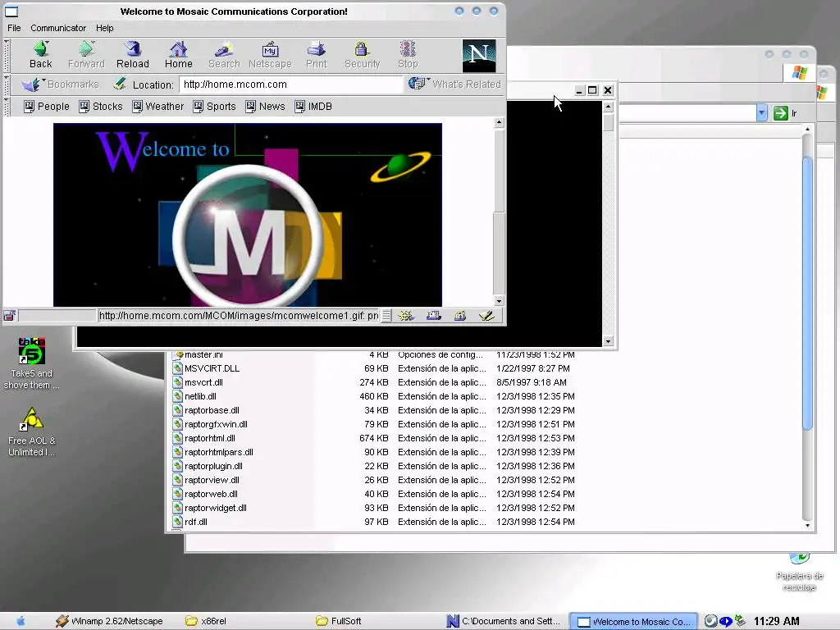Switch to FullSoft folder taskbar item
The width and height of the screenshot is (840, 630).
339,621
